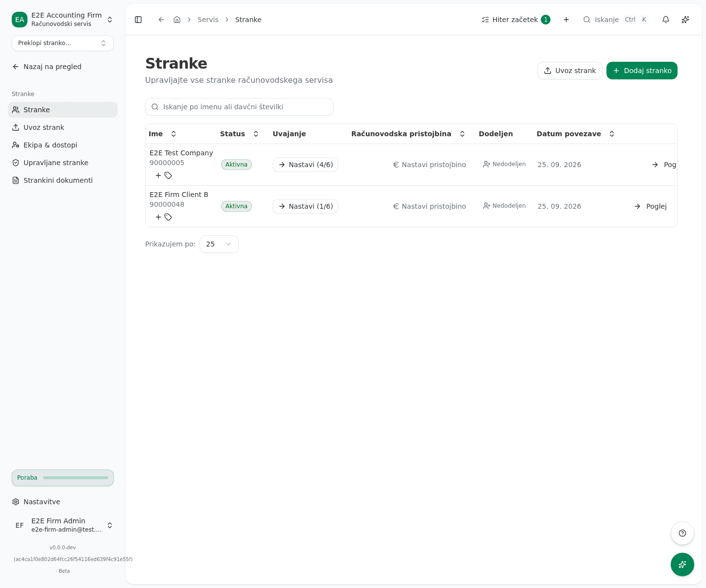The height and width of the screenshot is (588, 706).
Task: Open Ekipa & dostopi in the sidebar
Action: [63, 145]
